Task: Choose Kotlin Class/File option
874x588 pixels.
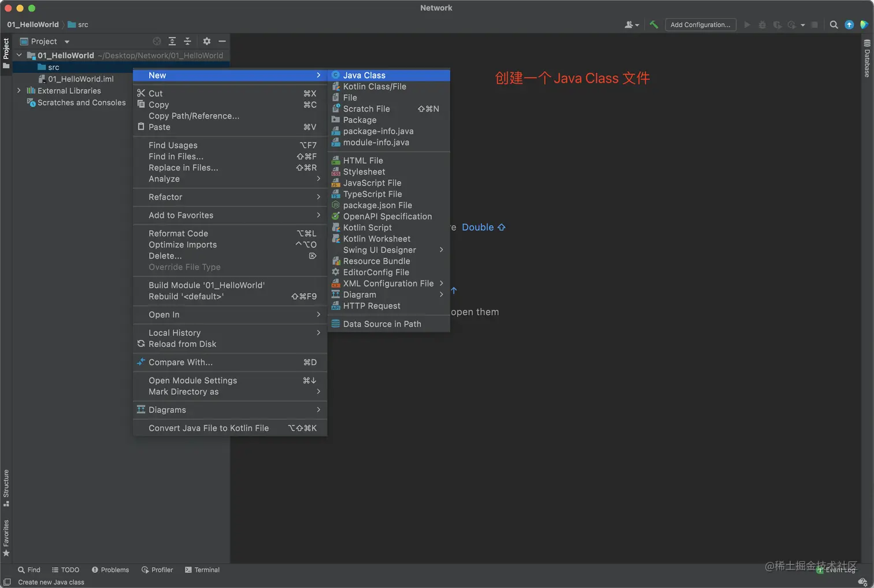Action: click(389, 87)
